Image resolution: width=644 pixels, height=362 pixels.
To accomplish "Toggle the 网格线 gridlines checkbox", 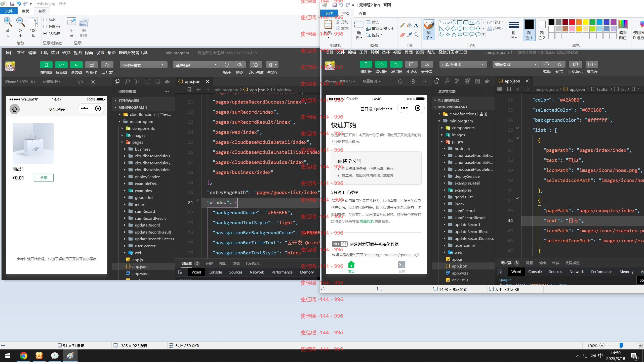I will [x=45, y=26].
